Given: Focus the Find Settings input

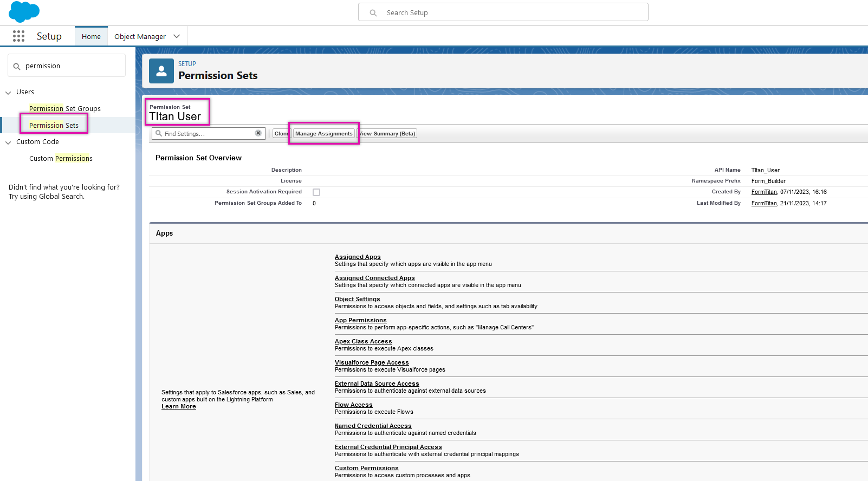Looking at the screenshot, I should pyautogui.click(x=208, y=133).
